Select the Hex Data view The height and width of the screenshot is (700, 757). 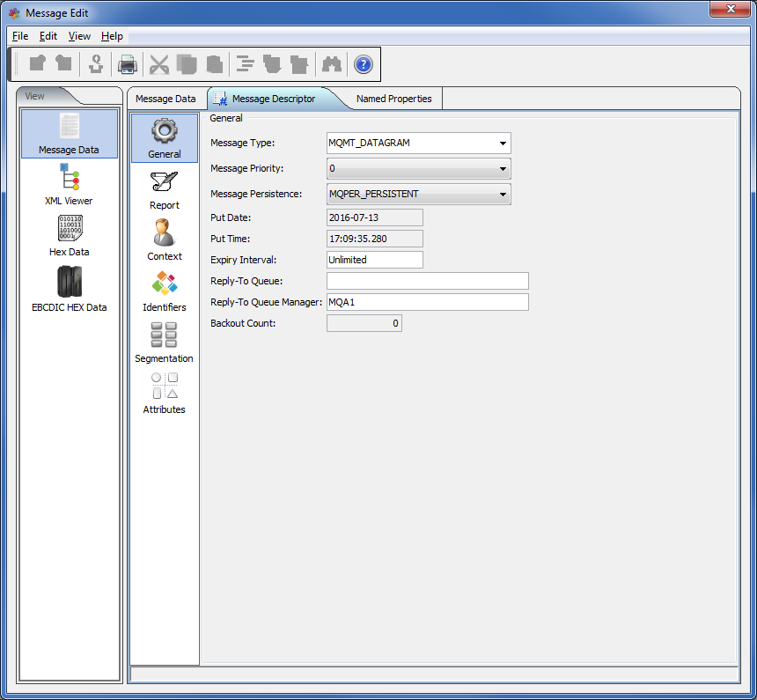click(x=69, y=236)
